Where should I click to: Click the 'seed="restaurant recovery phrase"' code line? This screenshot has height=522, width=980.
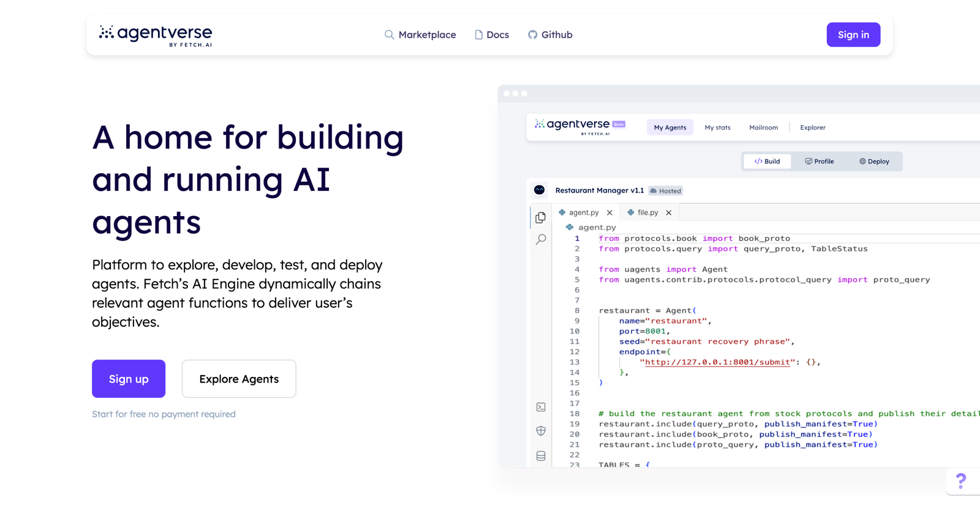point(707,341)
